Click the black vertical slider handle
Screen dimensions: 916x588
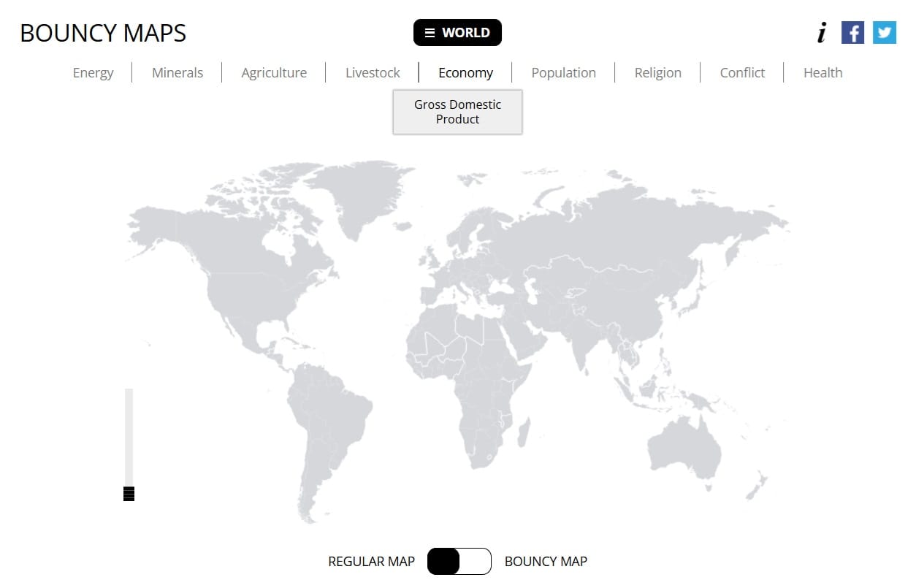[x=129, y=494]
